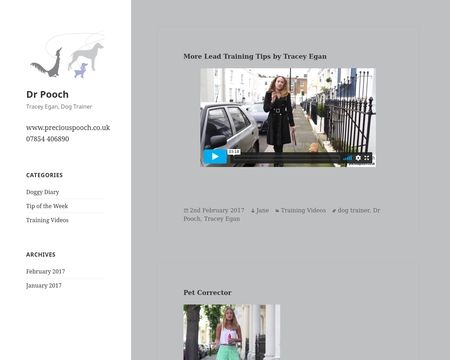Click the www.preciouspooch.co.uk text
Viewport: 450px width, 360px height.
(x=68, y=128)
